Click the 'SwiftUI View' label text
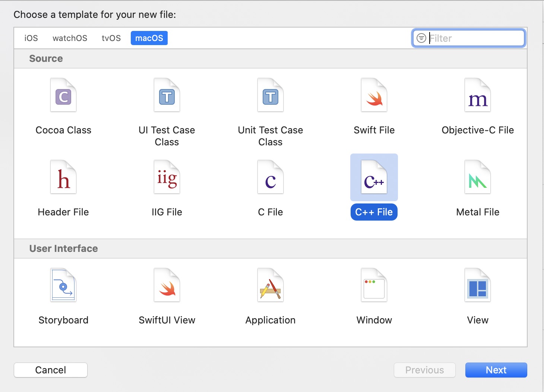Image resolution: width=544 pixels, height=392 pixels. click(167, 320)
